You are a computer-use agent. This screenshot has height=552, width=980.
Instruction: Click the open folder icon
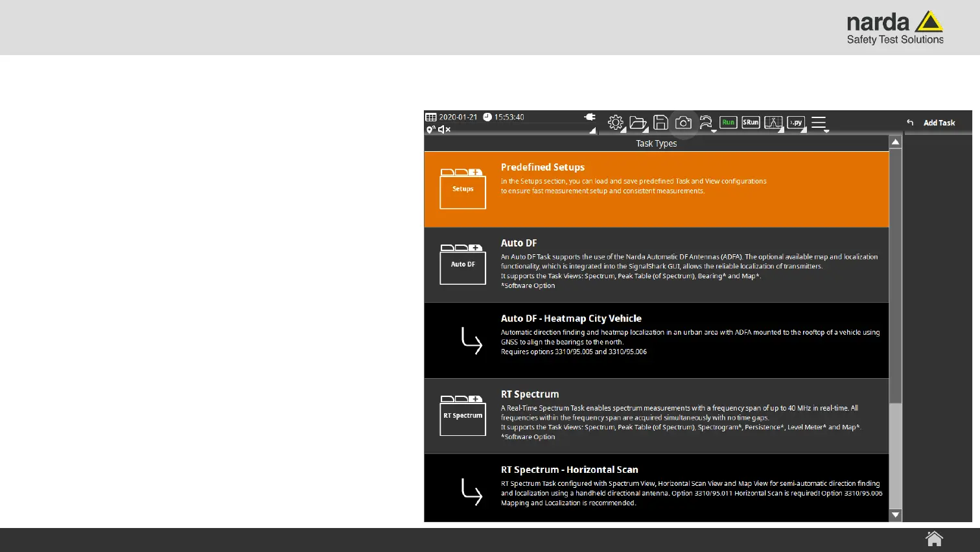click(638, 123)
